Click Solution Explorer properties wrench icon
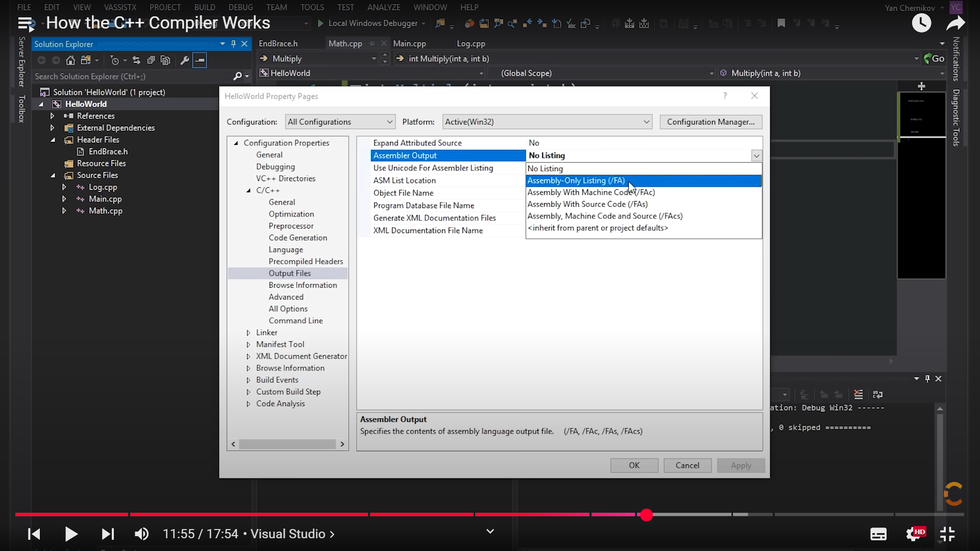This screenshot has width=980, height=551. click(x=185, y=60)
